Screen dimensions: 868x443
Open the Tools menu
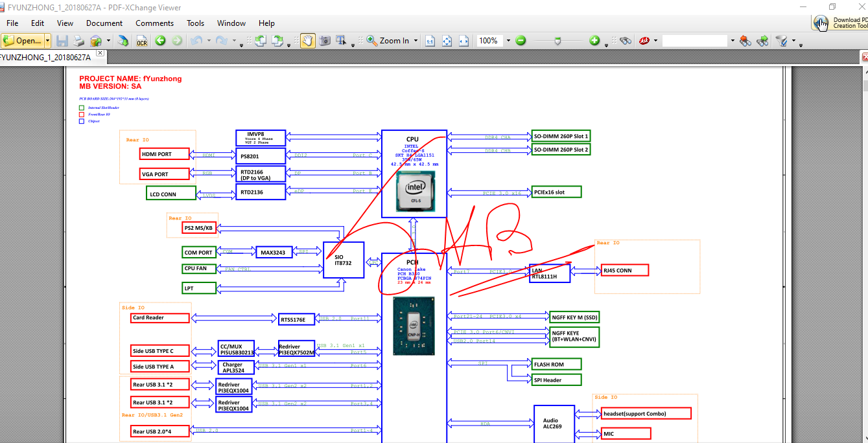pos(196,23)
